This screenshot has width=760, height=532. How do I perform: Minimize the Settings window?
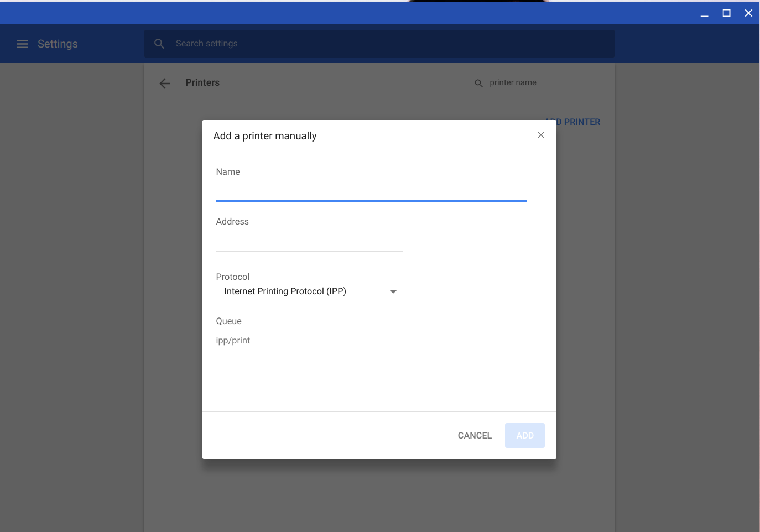tap(704, 13)
